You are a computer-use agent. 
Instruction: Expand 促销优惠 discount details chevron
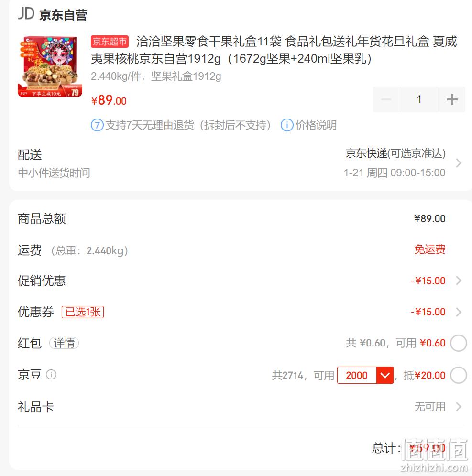(459, 281)
